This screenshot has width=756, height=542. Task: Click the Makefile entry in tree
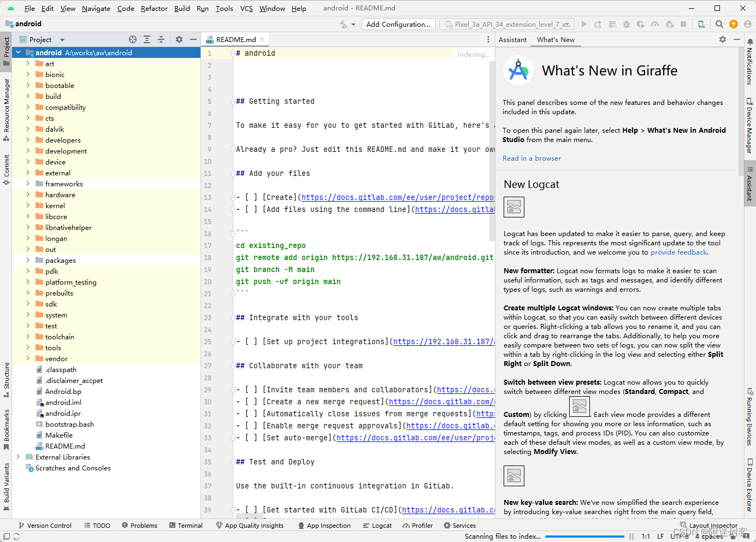point(59,435)
